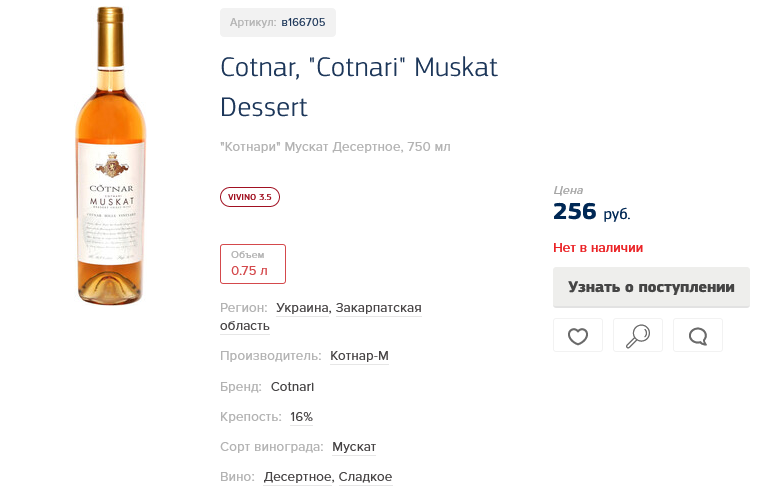Follow the producer link Котнар-М
The image size is (768, 504).
click(x=359, y=356)
